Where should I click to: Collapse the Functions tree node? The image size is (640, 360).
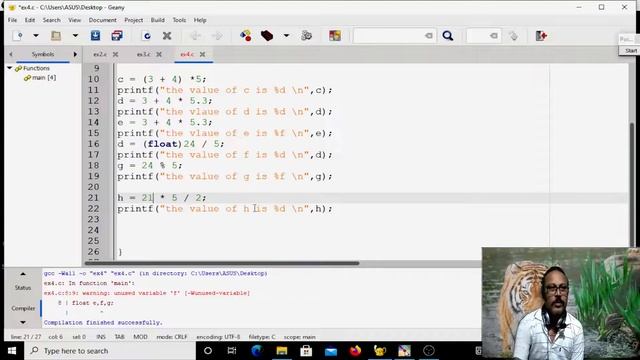coord(9,68)
